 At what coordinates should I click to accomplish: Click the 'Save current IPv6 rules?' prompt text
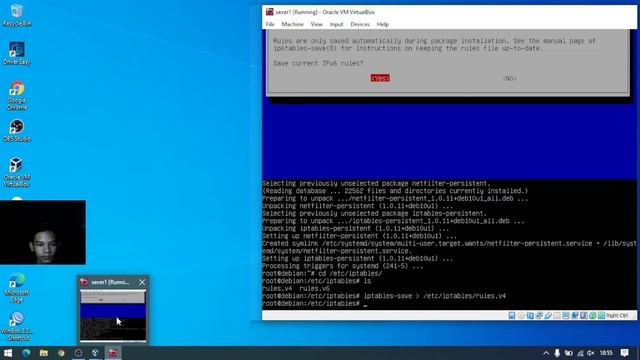pyautogui.click(x=318, y=63)
